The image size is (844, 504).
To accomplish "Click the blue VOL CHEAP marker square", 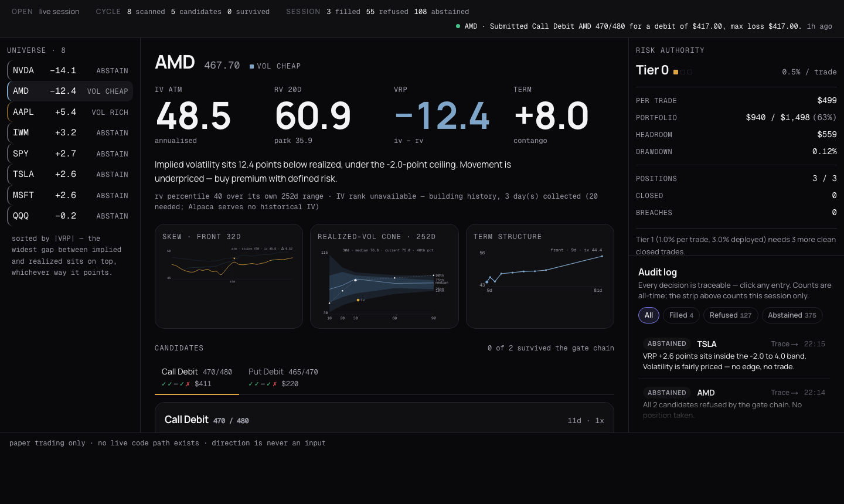I will [x=251, y=66].
